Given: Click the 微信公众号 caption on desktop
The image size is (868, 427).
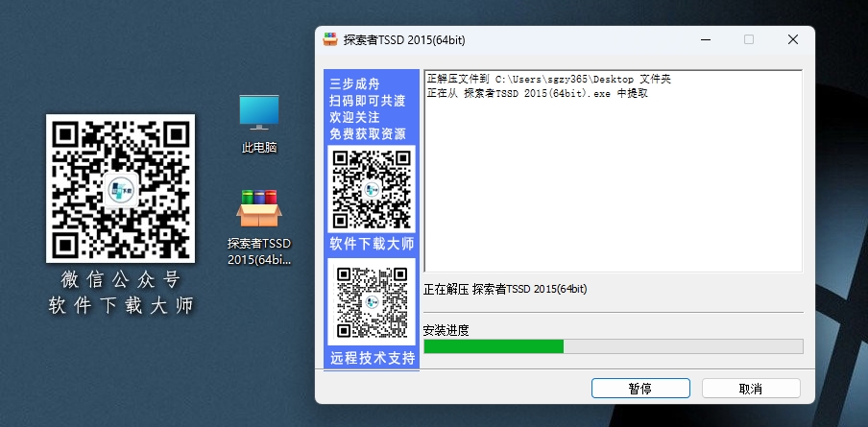Looking at the screenshot, I should click(121, 280).
